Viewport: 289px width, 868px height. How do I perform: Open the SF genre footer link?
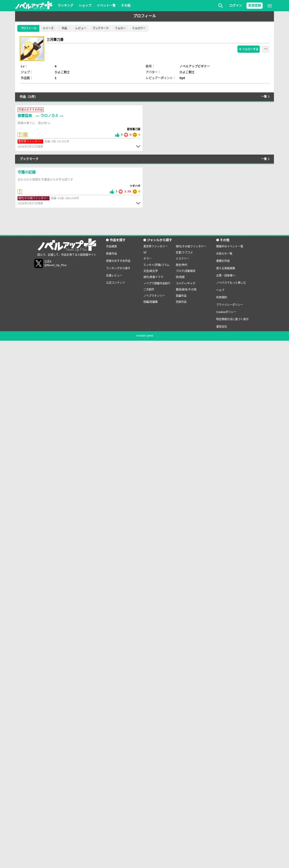(x=145, y=252)
